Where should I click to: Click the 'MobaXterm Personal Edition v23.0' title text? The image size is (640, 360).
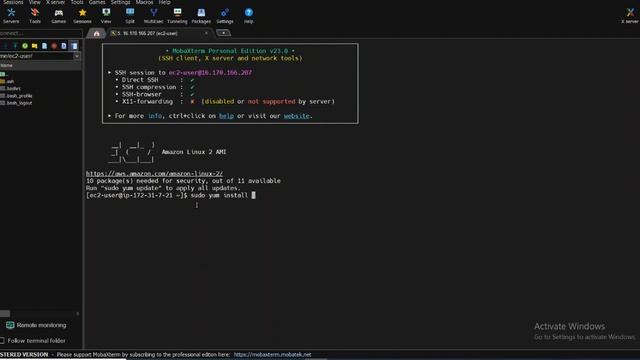[x=230, y=51]
